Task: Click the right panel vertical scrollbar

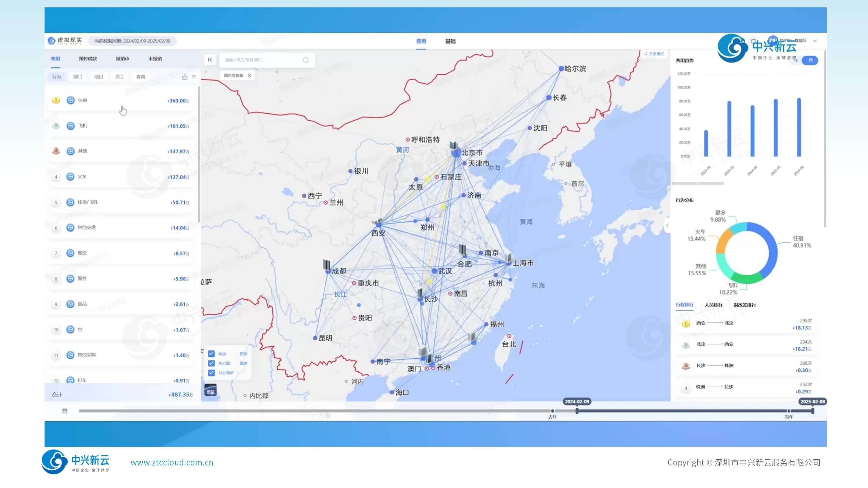Action: tap(825, 139)
